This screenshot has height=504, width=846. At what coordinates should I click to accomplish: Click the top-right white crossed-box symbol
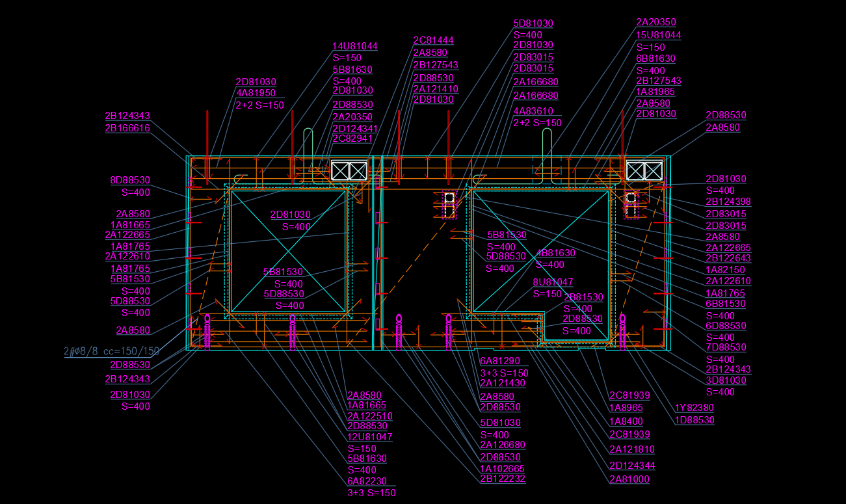pos(644,171)
